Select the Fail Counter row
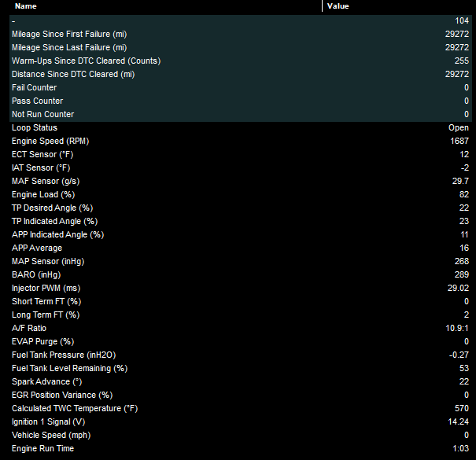This screenshot has width=476, height=460. click(241, 87)
